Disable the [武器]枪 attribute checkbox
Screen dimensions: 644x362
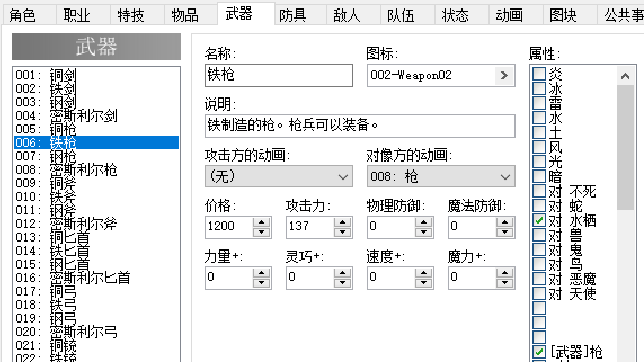click(539, 352)
